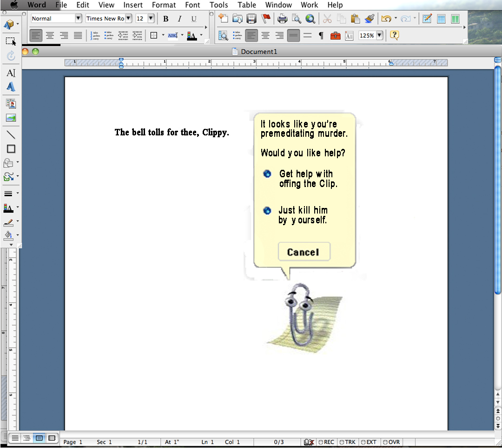Apply numbered list formatting
This screenshot has width=502, height=448.
(x=95, y=35)
